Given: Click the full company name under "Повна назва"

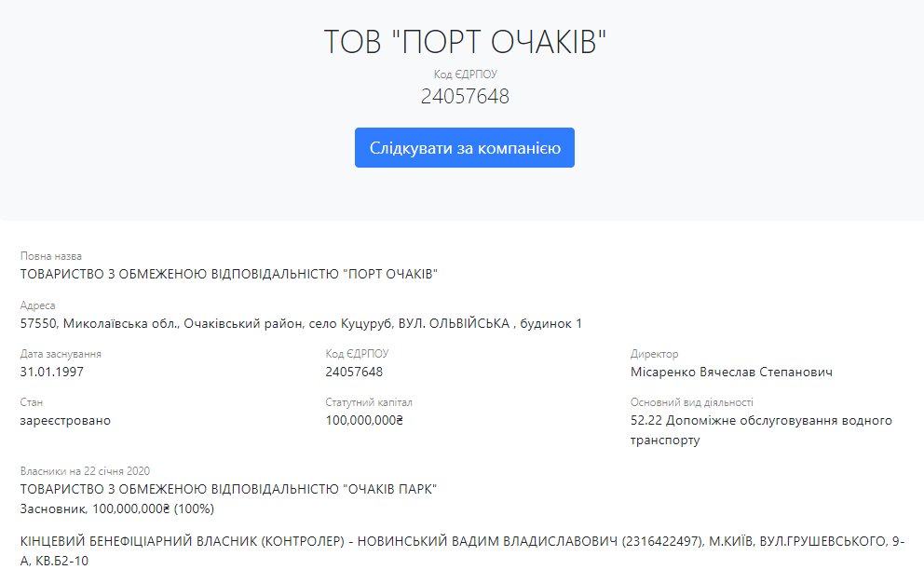Looking at the screenshot, I should [229, 273].
